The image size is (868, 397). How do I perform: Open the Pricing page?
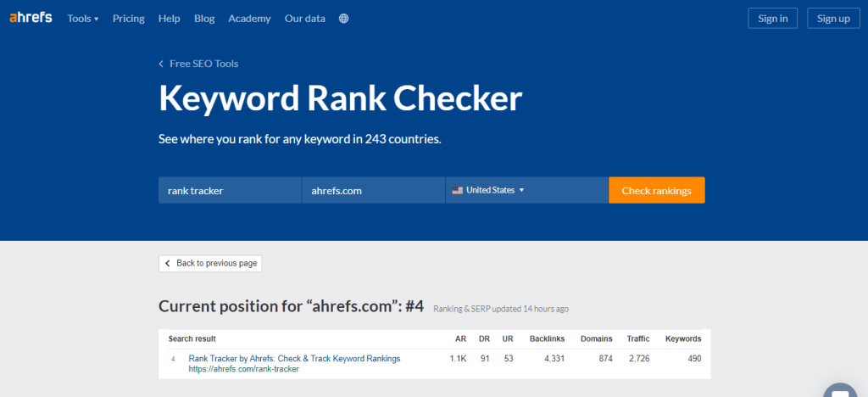coord(129,19)
